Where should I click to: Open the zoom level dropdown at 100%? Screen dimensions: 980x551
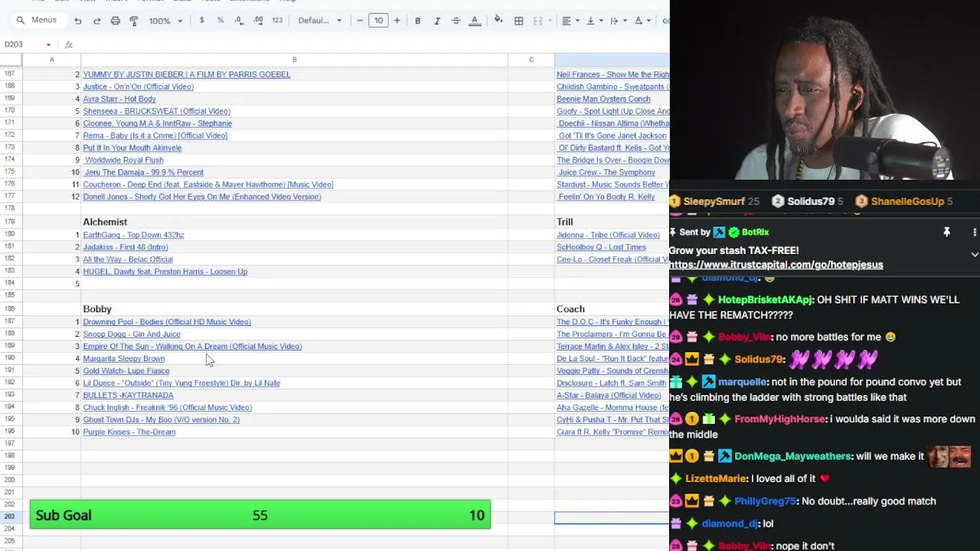click(x=165, y=21)
